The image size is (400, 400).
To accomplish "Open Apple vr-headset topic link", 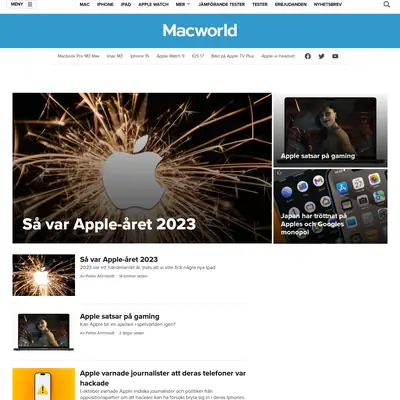I will [x=278, y=56].
